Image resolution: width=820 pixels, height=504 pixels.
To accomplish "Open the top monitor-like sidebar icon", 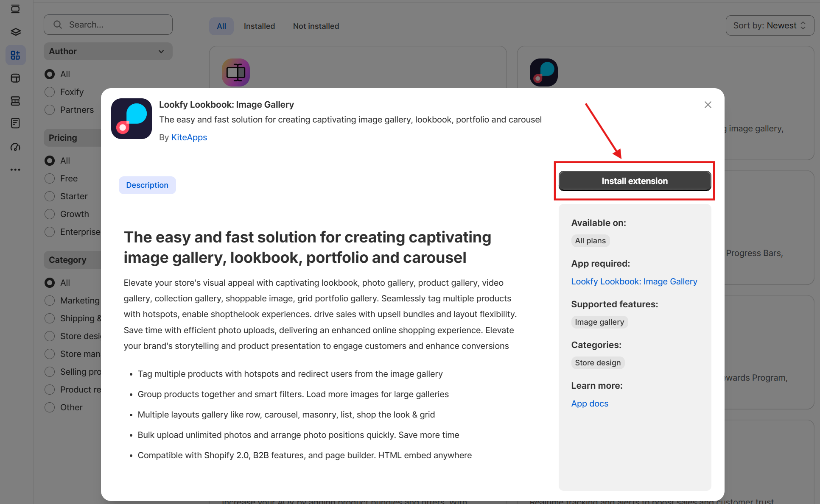I will pyautogui.click(x=15, y=9).
